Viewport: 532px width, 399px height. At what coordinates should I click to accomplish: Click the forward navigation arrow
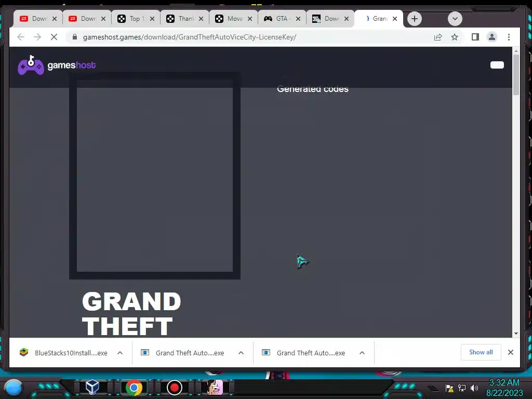pyautogui.click(x=37, y=37)
